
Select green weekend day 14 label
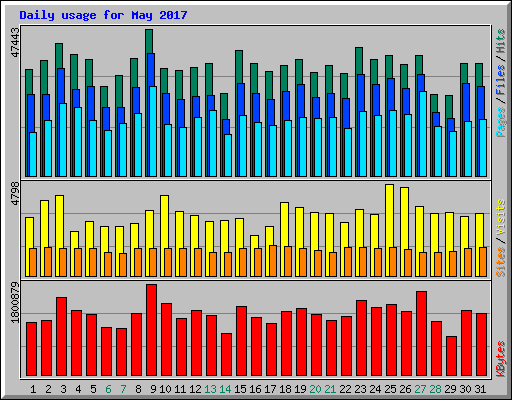point(225,389)
